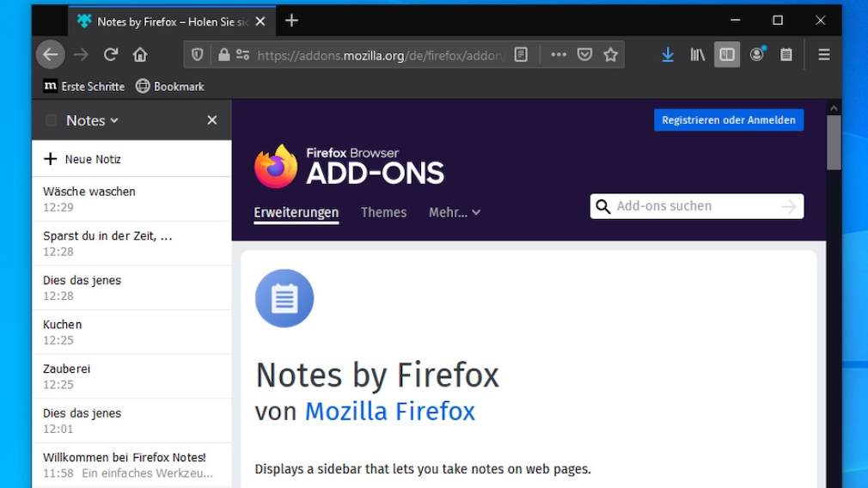The image size is (868, 488).
Task: Focus the Add-ons suchen search field
Action: pos(696,206)
